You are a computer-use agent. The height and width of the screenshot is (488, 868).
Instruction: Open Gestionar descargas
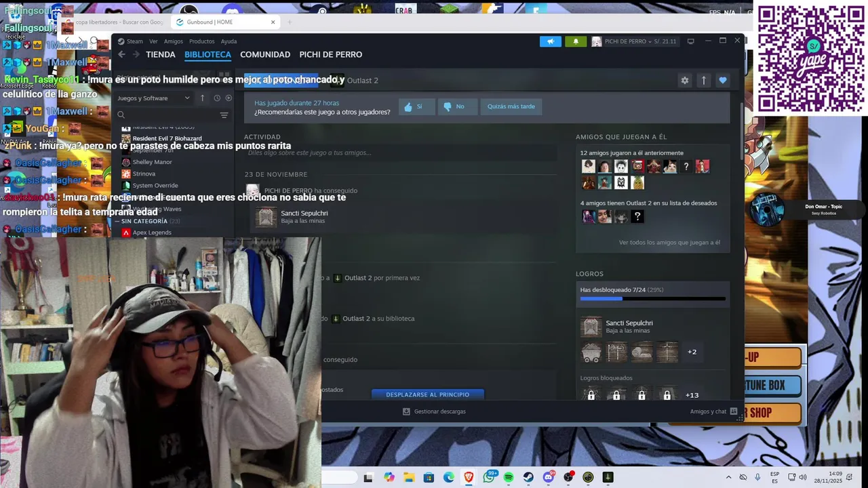(x=434, y=411)
